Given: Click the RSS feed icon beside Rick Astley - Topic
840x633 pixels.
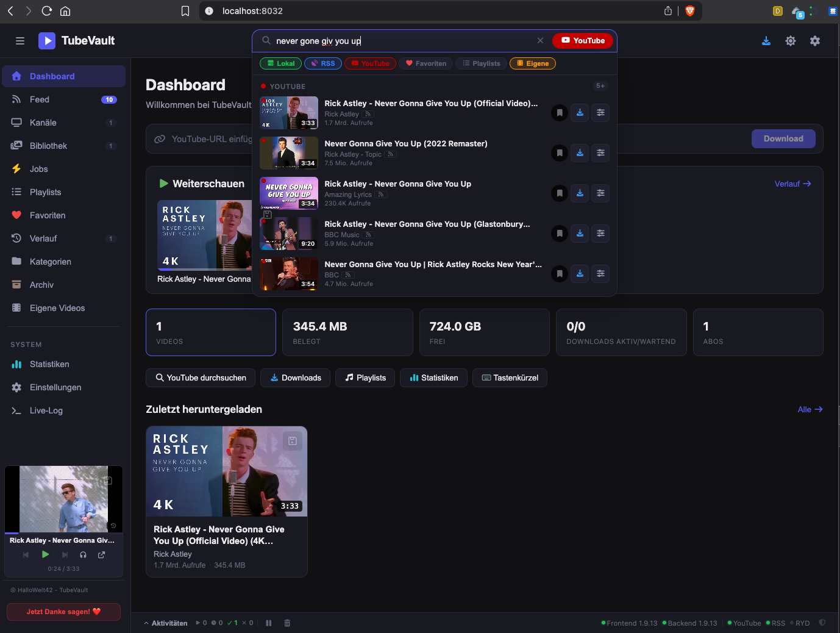Looking at the screenshot, I should (390, 154).
